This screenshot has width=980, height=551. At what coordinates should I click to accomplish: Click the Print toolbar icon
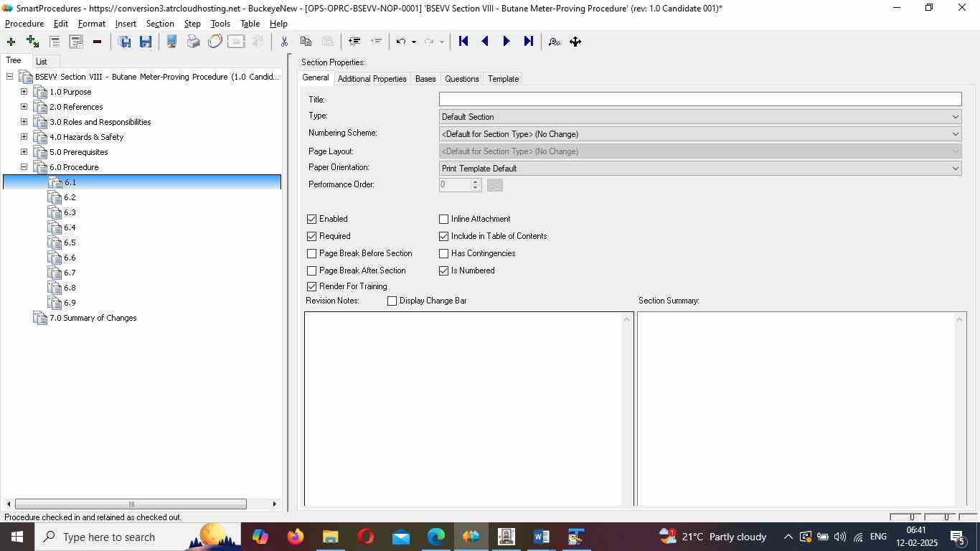[193, 42]
